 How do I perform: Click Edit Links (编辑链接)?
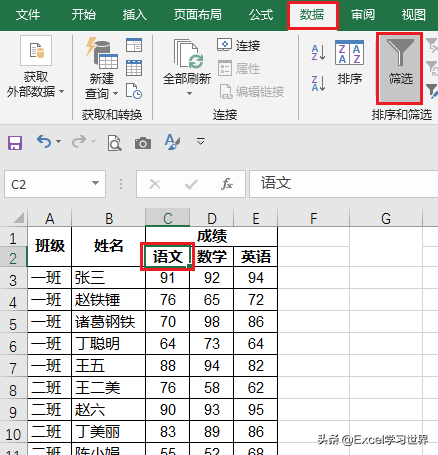[252, 91]
